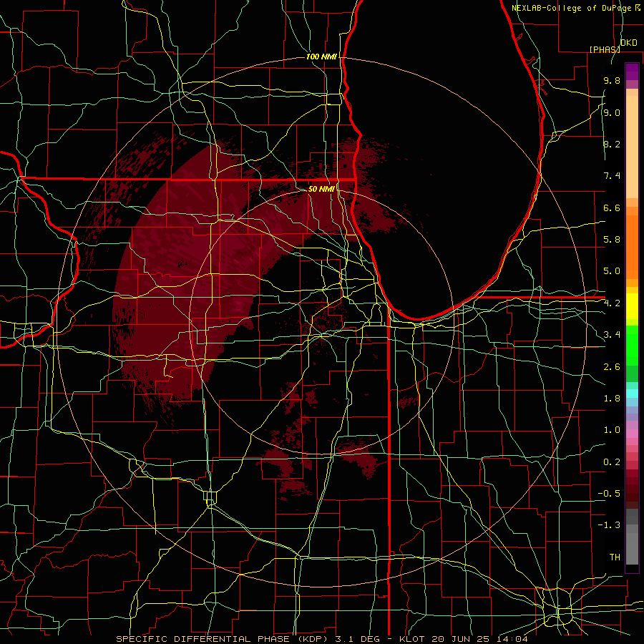Image resolution: width=644 pixels, height=644 pixels.
Task: Click the 9.0 legend value
Action: click(612, 112)
